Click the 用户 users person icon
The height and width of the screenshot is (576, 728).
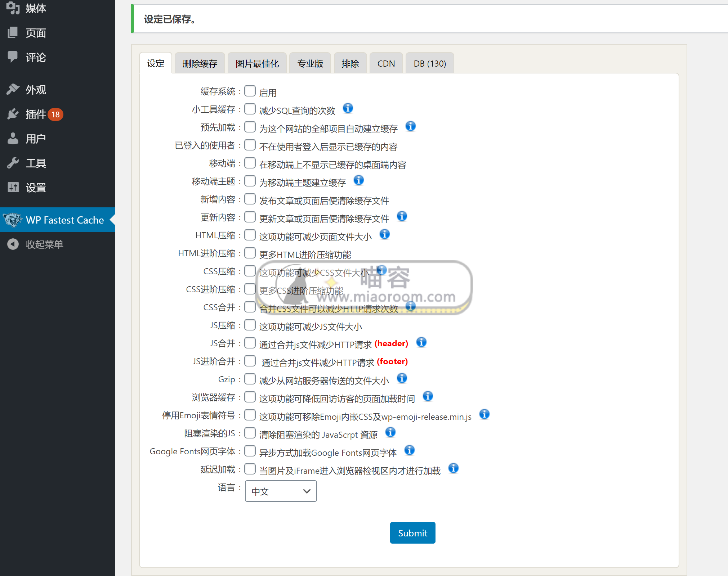click(x=13, y=138)
